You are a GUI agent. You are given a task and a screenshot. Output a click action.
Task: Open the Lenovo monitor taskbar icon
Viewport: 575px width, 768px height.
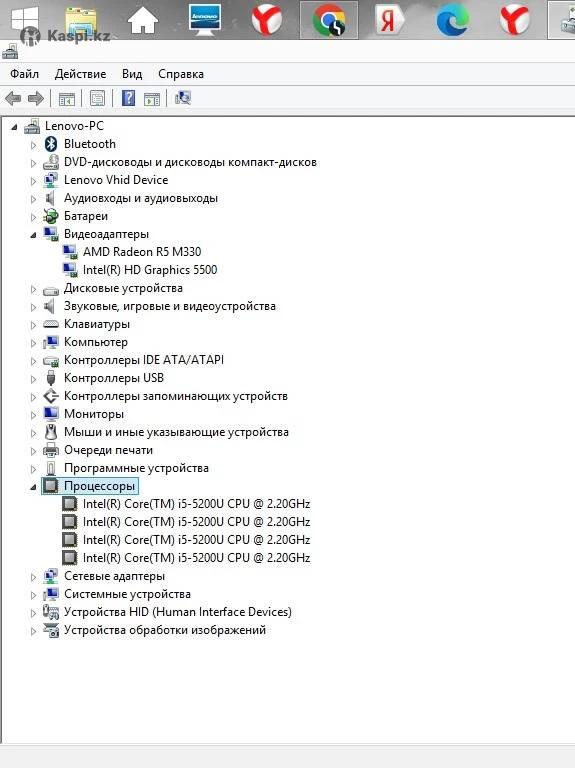[x=205, y=20]
